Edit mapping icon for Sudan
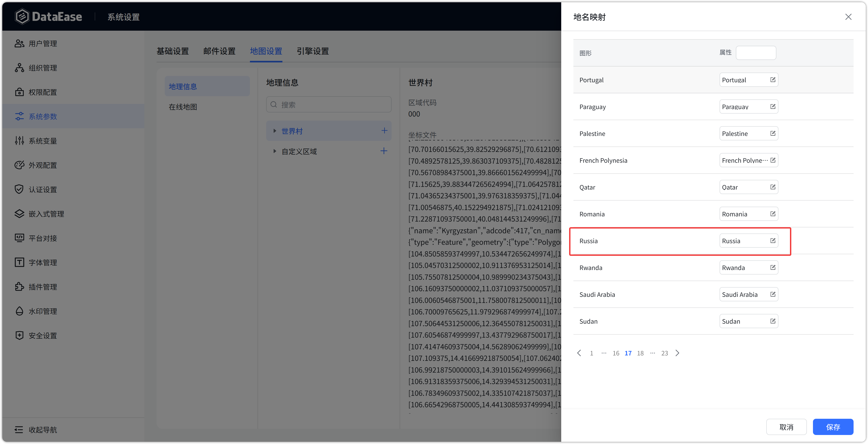The width and height of the screenshot is (868, 444). point(773,321)
